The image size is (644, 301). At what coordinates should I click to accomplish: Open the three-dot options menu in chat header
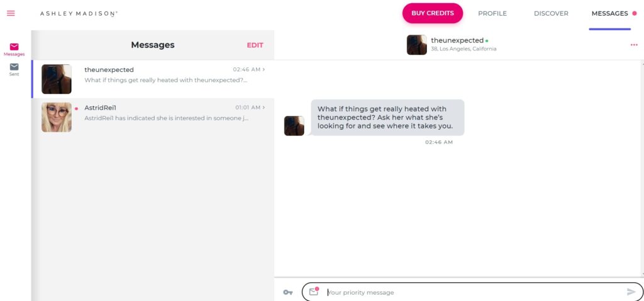pos(634,45)
